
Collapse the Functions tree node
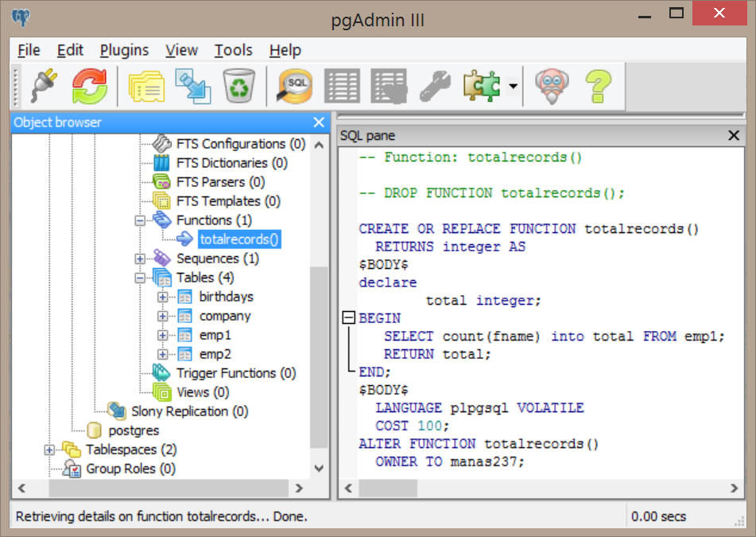(x=141, y=220)
